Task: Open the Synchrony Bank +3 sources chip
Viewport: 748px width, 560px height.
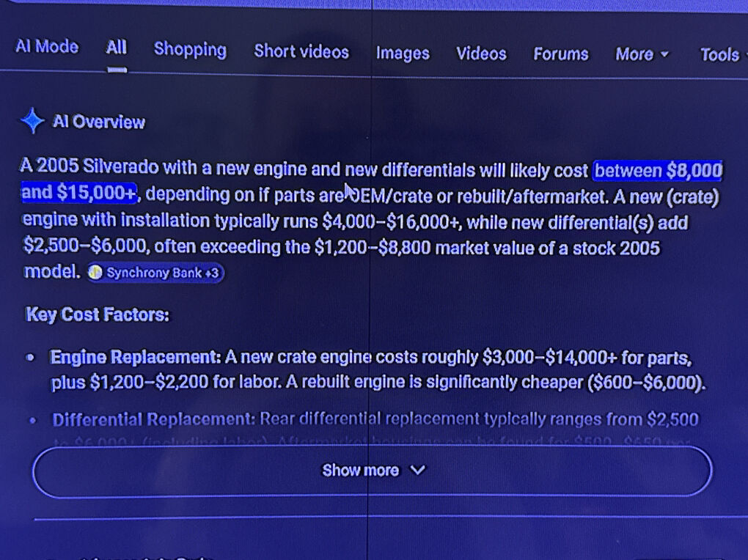Action: coord(155,273)
